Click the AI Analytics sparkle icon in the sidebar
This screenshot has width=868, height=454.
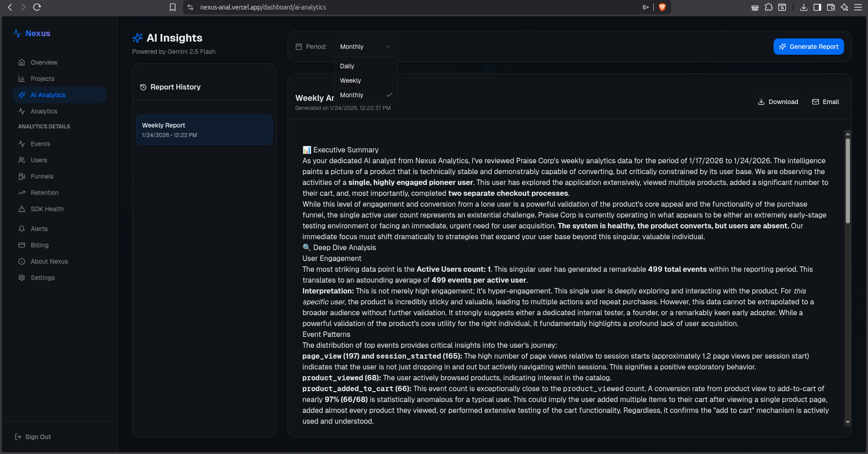coord(22,95)
